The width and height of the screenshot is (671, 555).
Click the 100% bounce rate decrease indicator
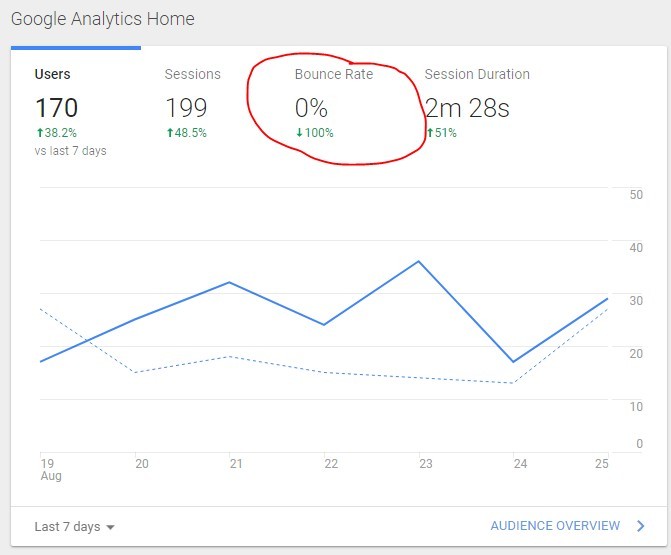315,133
